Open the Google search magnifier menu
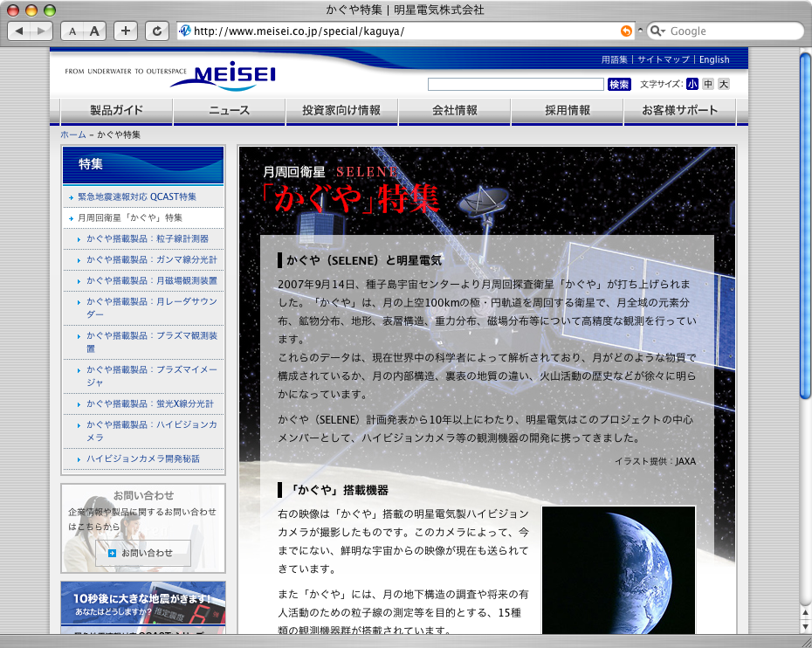The width and height of the screenshot is (812, 648). (657, 31)
